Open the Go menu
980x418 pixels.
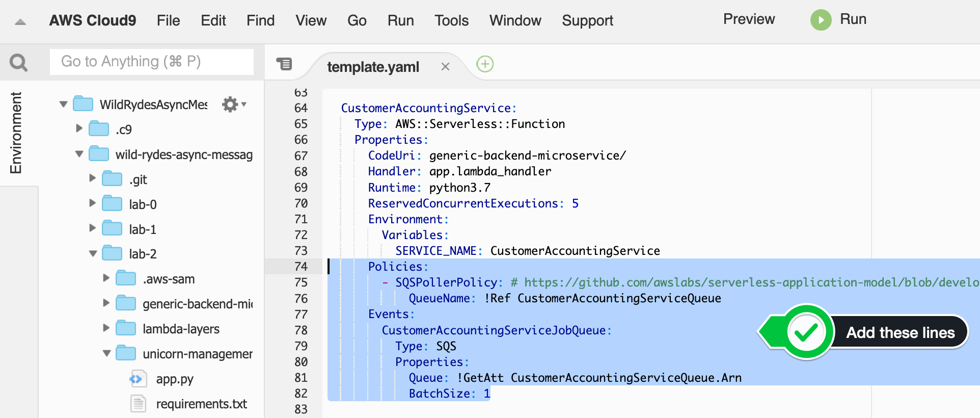(357, 20)
